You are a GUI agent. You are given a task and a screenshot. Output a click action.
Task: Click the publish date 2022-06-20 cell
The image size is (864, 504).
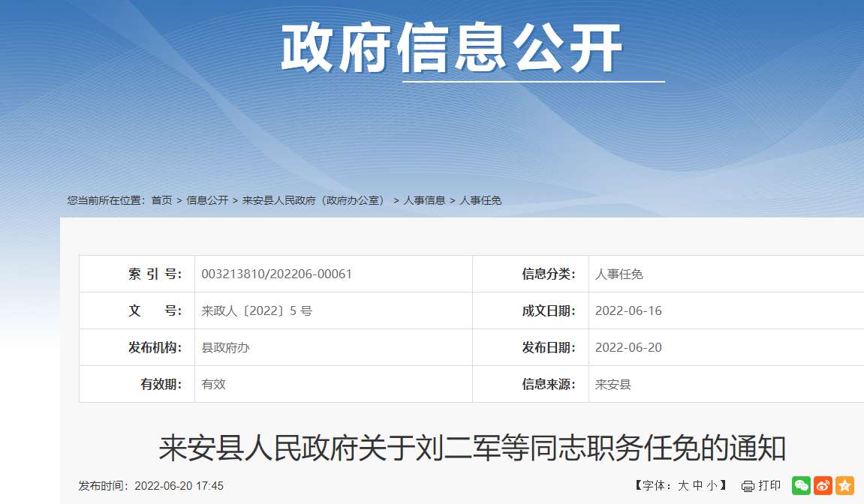point(628,347)
